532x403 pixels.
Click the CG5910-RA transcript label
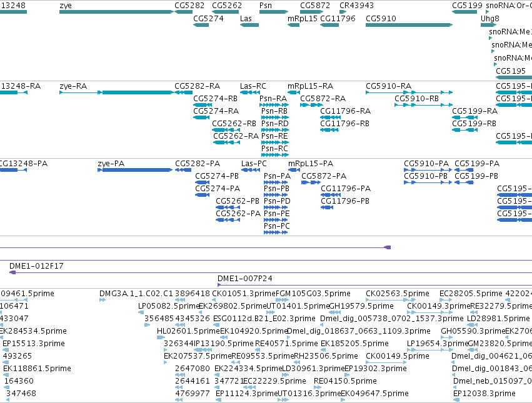(x=388, y=86)
